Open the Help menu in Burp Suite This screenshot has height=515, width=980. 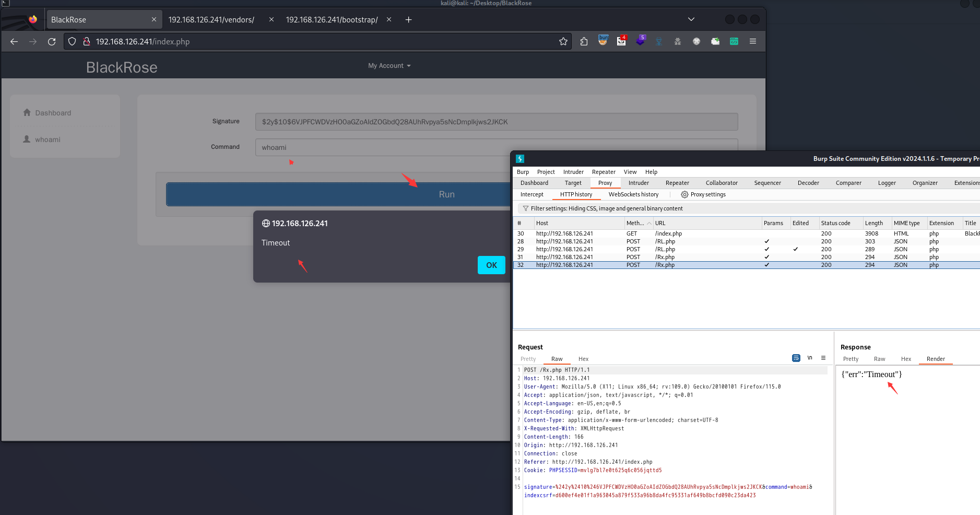click(x=651, y=172)
